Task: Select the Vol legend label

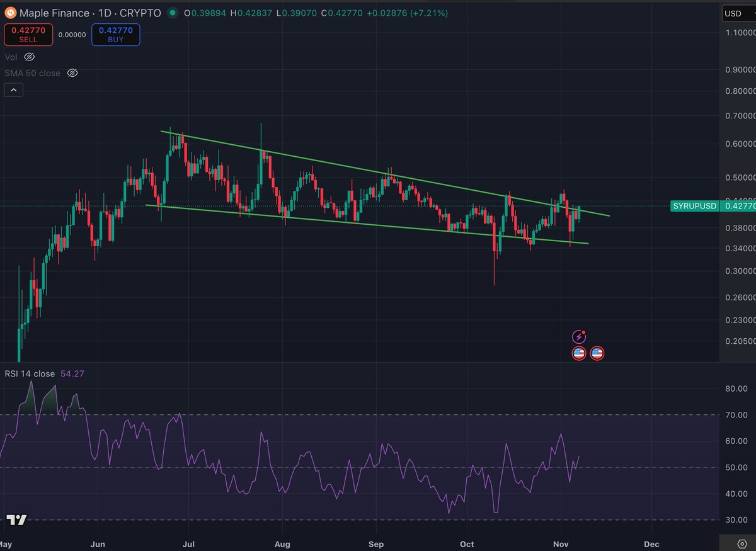Action: [11, 57]
